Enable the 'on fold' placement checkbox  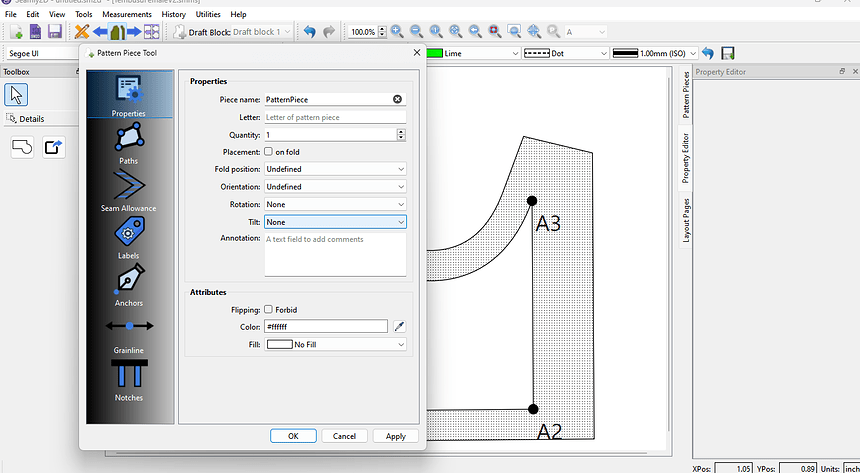tap(269, 152)
